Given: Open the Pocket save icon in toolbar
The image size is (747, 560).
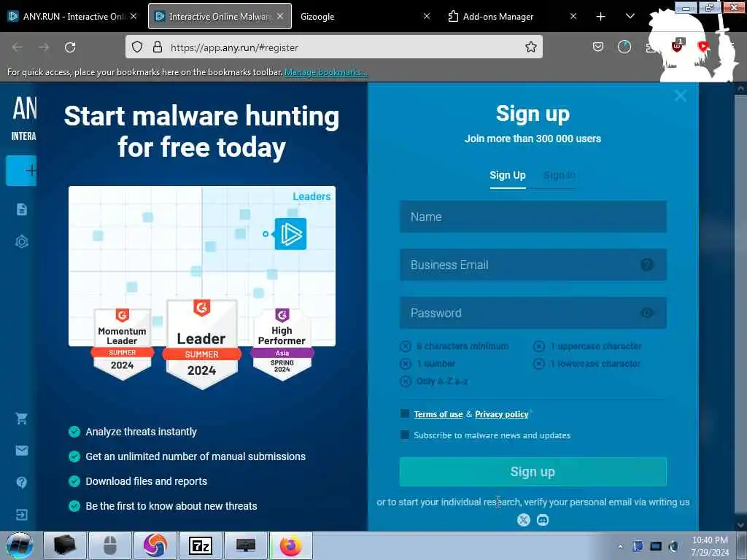Looking at the screenshot, I should click(x=598, y=47).
